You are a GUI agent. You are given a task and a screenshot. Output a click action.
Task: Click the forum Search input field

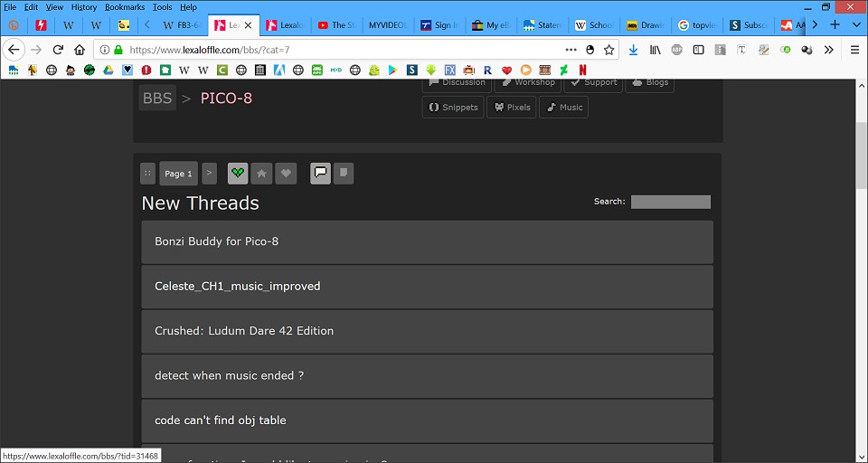pyautogui.click(x=670, y=203)
